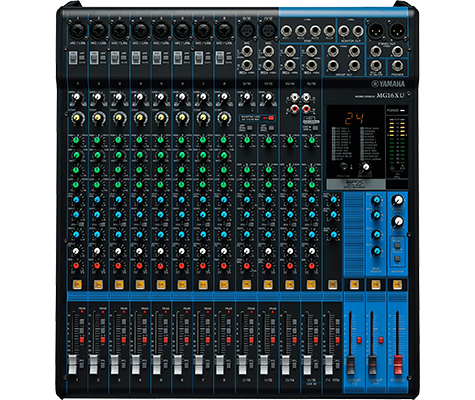475x400 pixels.
Task: Click the channel 1 fader cap
Action: 72,364
